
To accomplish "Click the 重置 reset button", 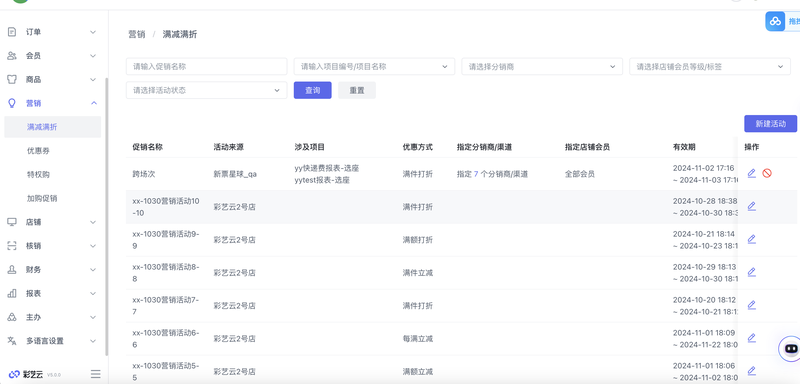I will click(x=357, y=90).
